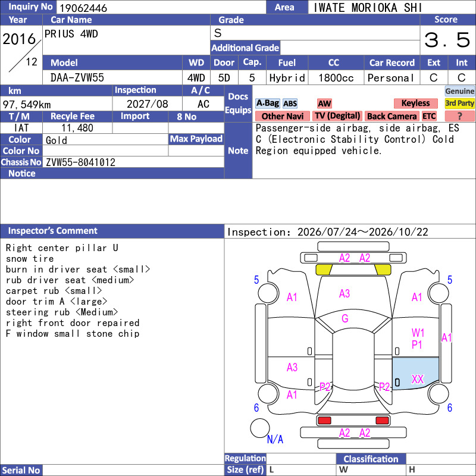Image resolution: width=476 pixels, height=476 pixels.
Task: Click the note about passenger-side airbag
Action: pos(357,139)
